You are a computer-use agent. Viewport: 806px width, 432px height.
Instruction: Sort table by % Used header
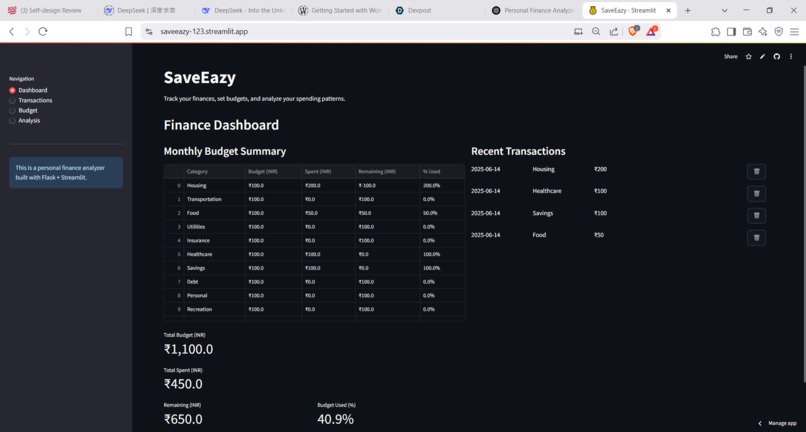click(x=442, y=171)
